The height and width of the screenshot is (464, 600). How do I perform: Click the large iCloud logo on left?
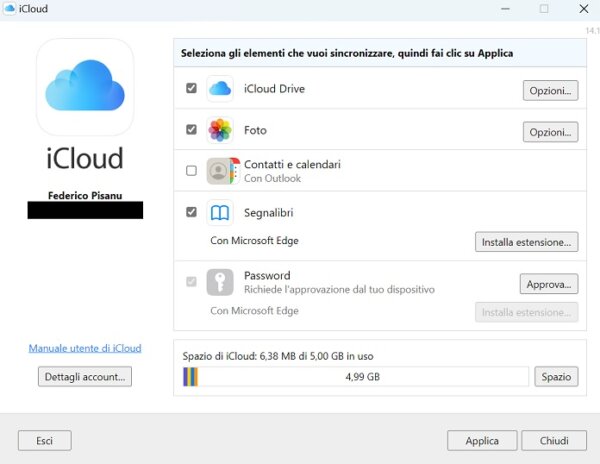(x=85, y=86)
